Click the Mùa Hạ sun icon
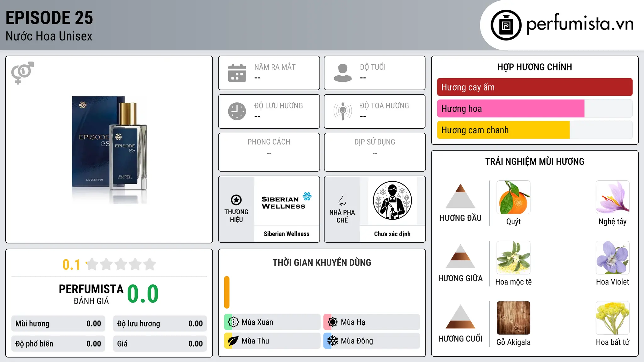The height and width of the screenshot is (362, 644). pos(332,322)
